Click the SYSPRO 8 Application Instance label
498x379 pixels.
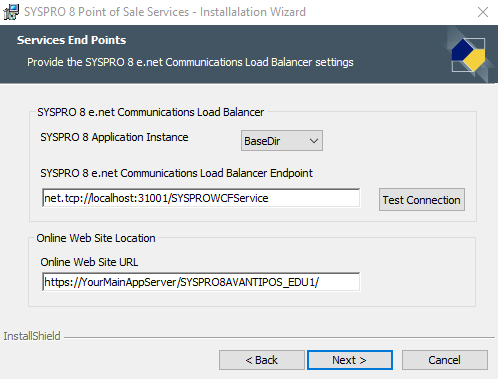[x=114, y=137]
